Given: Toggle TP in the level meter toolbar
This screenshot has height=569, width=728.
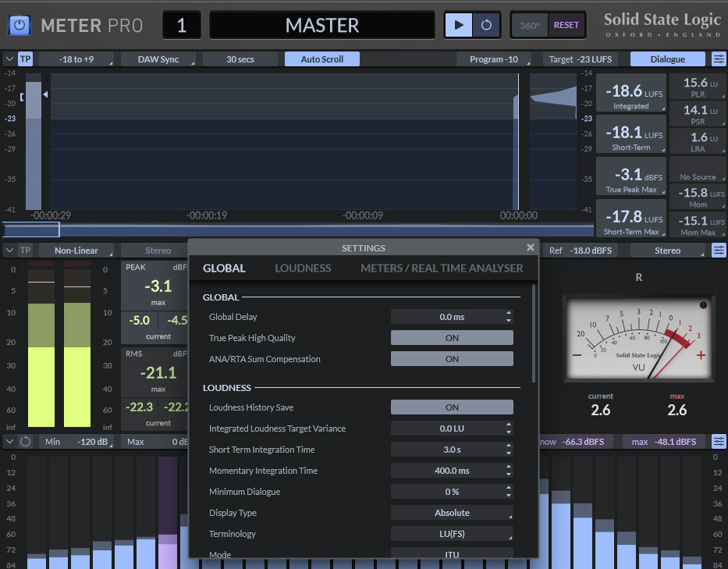Looking at the screenshot, I should 25,251.
